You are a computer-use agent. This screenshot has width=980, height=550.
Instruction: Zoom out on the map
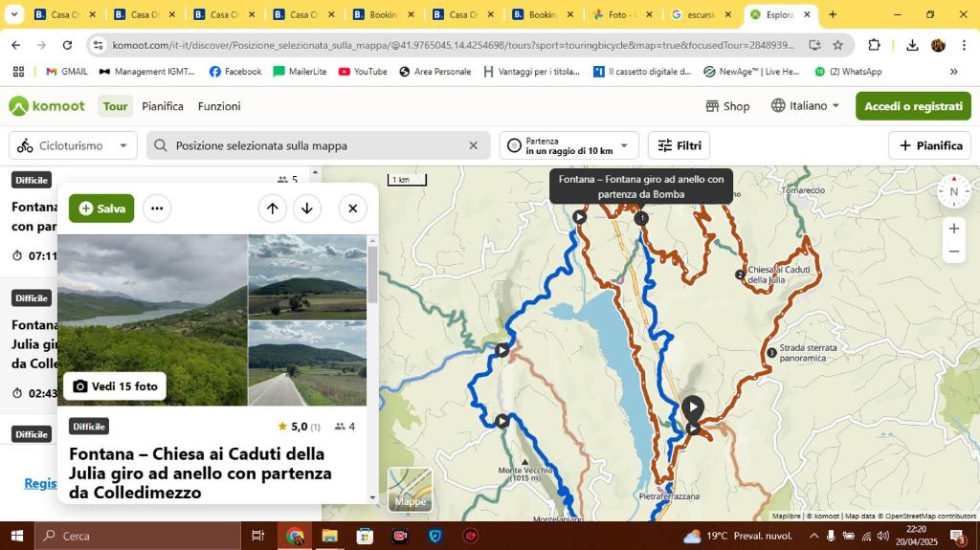[x=953, y=252]
